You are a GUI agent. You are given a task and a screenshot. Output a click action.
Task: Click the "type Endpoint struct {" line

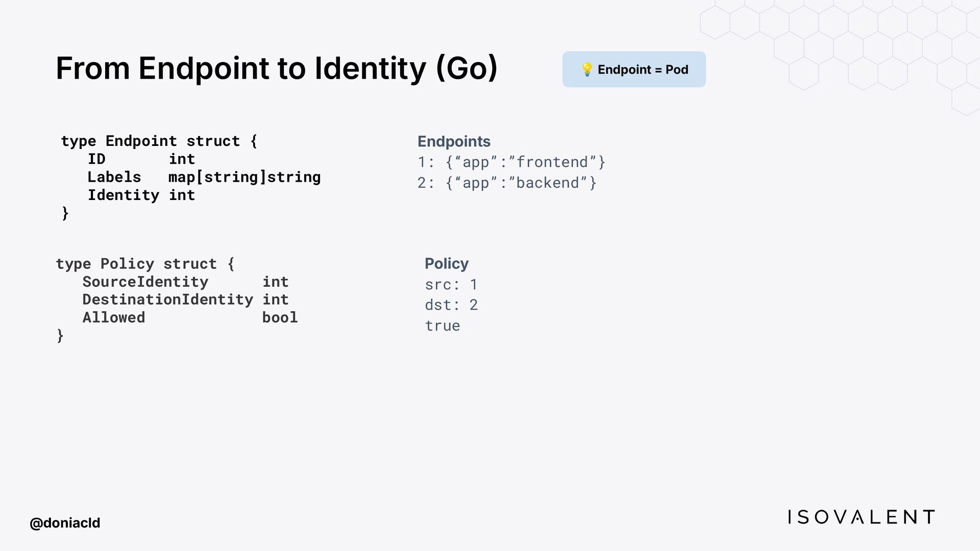point(159,141)
